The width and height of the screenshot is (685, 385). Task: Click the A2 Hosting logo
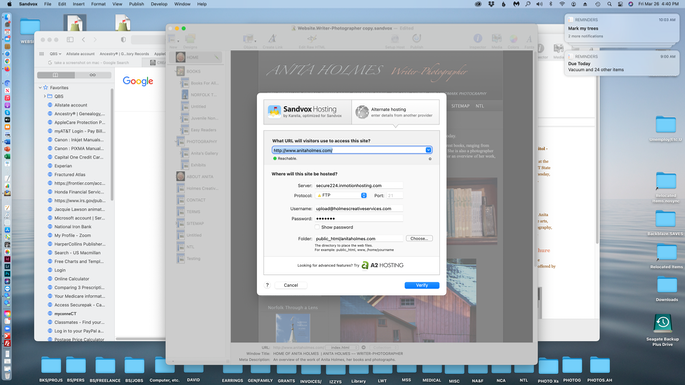tap(383, 265)
